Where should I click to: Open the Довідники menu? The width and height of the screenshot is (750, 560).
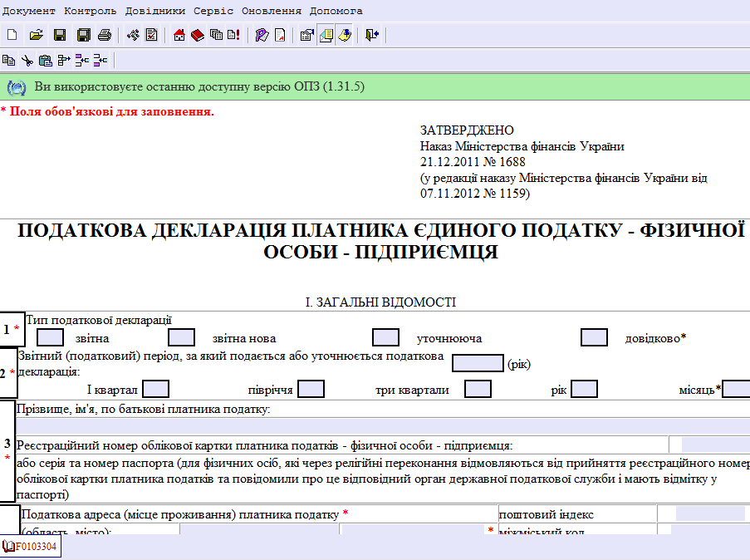pos(155,11)
